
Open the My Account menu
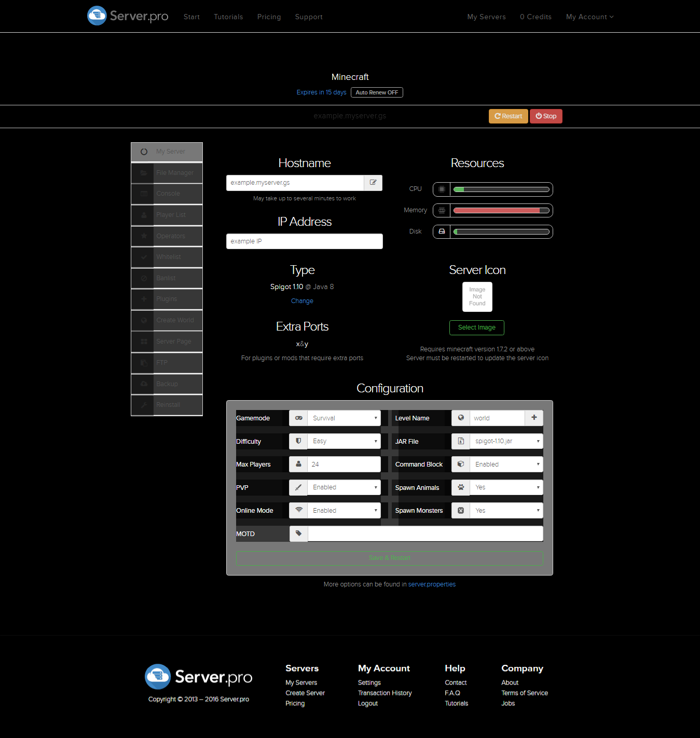point(589,17)
